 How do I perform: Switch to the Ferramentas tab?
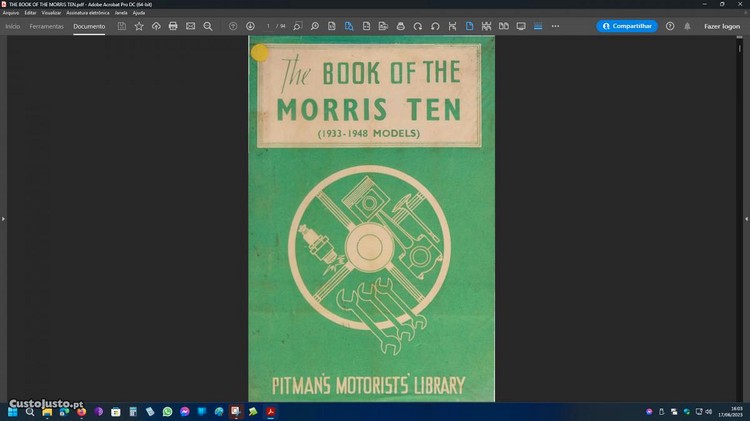pyautogui.click(x=46, y=26)
